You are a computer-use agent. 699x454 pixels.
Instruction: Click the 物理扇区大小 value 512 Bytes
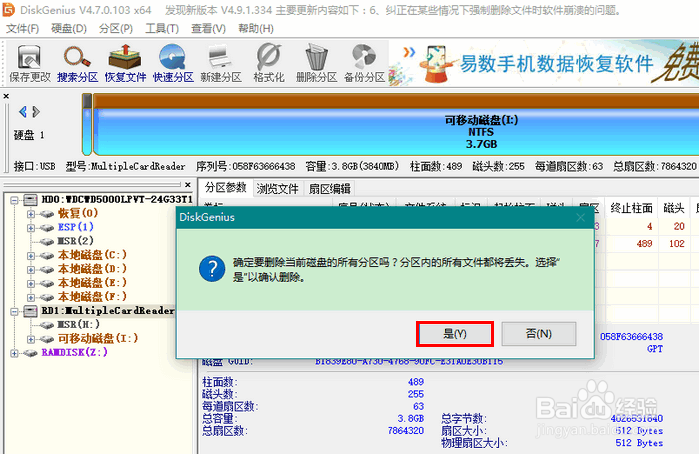639,443
